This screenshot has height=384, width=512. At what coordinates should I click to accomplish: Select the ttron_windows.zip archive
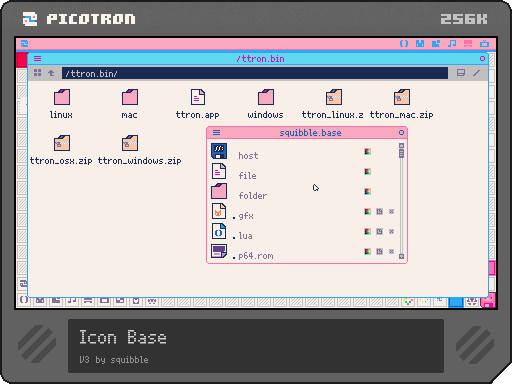point(130,143)
